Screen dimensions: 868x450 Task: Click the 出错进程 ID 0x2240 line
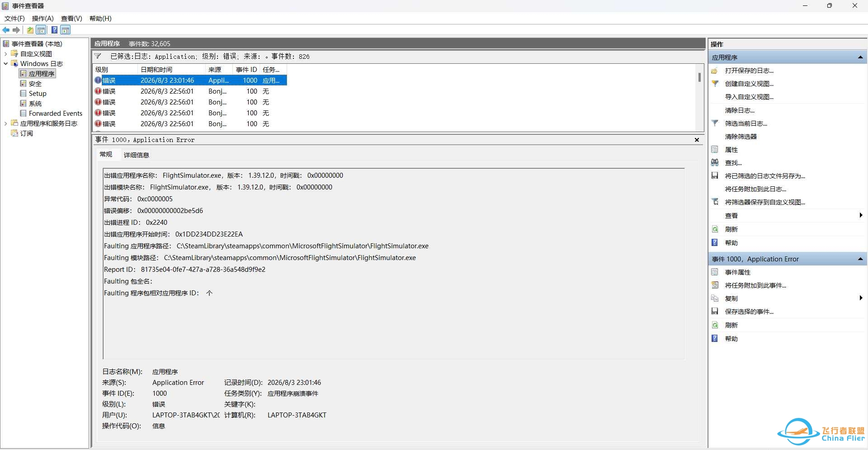point(136,223)
